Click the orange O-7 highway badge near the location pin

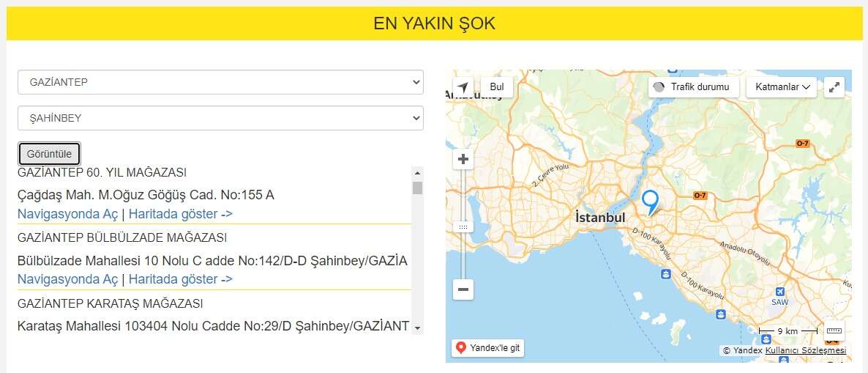tap(700, 196)
